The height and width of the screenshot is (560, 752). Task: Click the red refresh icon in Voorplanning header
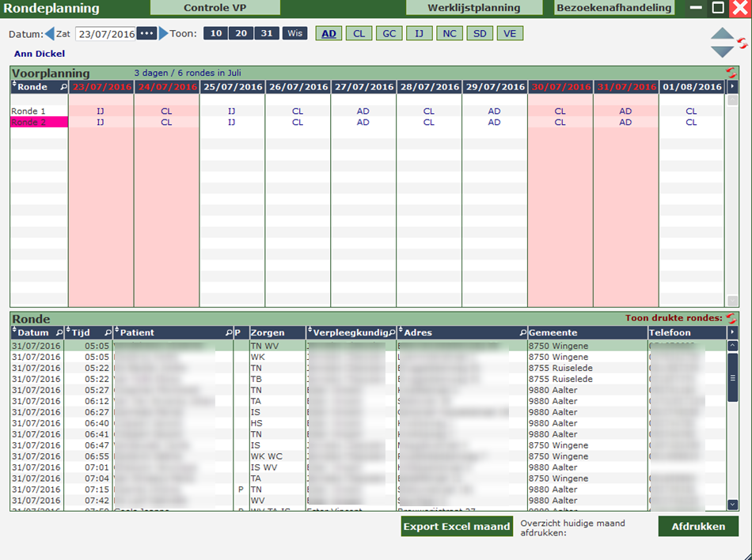731,73
